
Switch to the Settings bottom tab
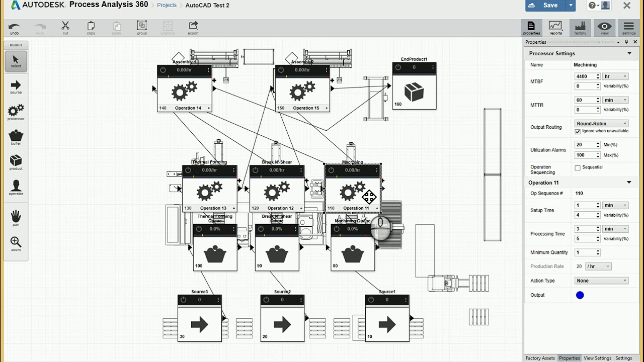(x=623, y=358)
